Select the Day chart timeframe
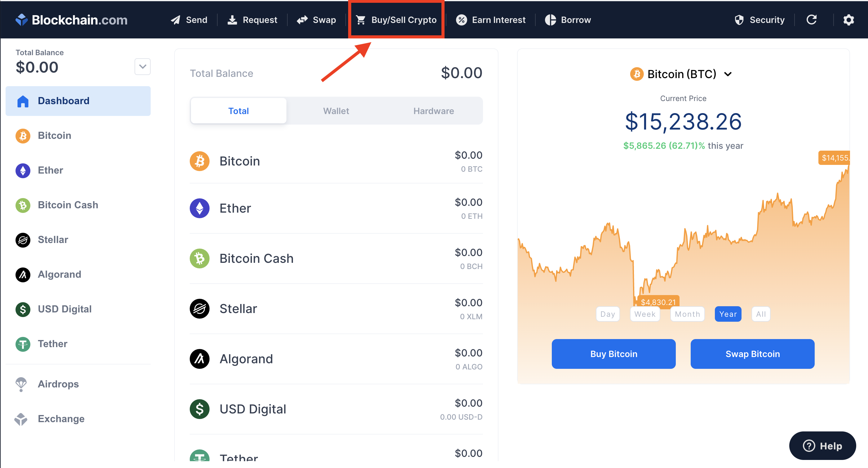This screenshot has height=468, width=868. [x=608, y=314]
